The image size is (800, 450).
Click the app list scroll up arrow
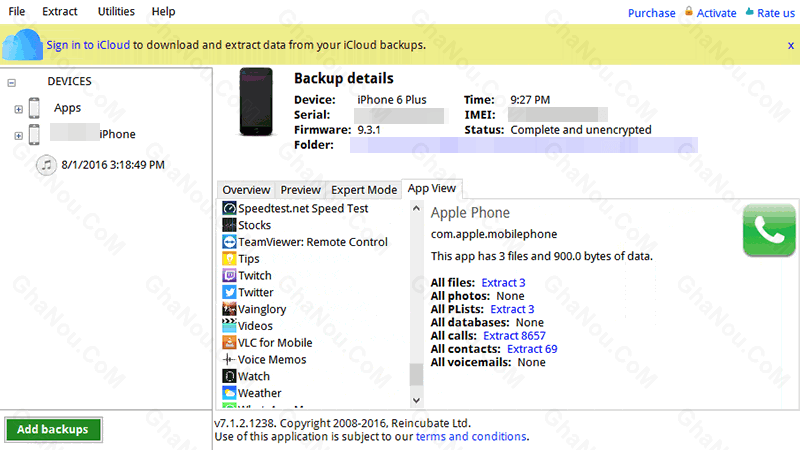click(x=416, y=208)
